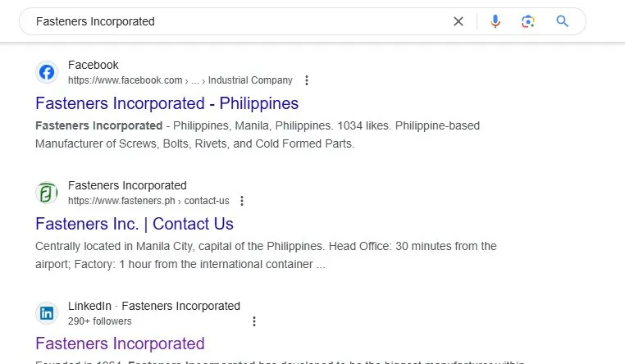Click the facebook.com Industrial Company URL breadcrumb

pos(180,80)
